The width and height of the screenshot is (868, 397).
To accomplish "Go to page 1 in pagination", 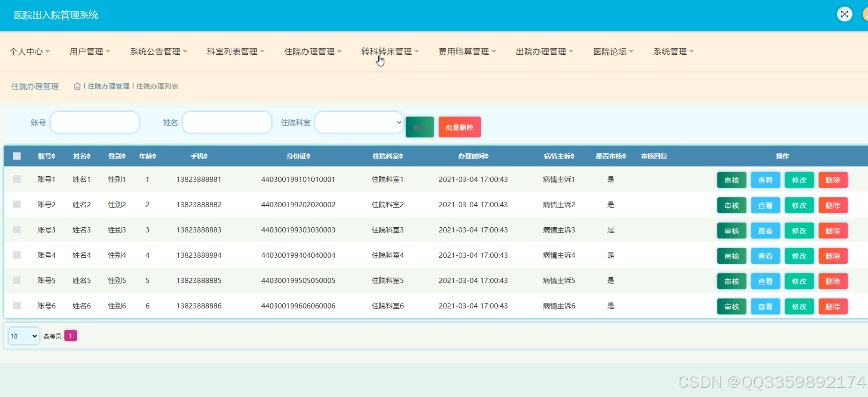I will tap(71, 336).
